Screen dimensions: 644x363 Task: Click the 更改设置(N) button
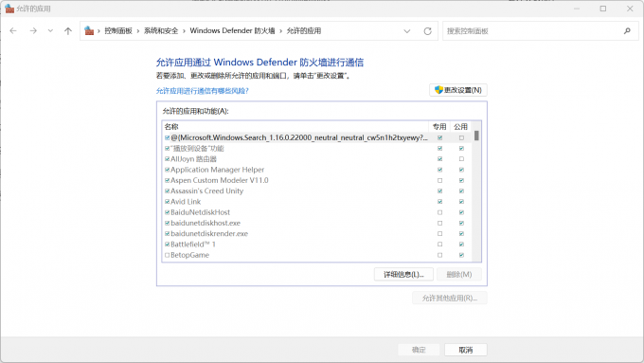point(458,90)
